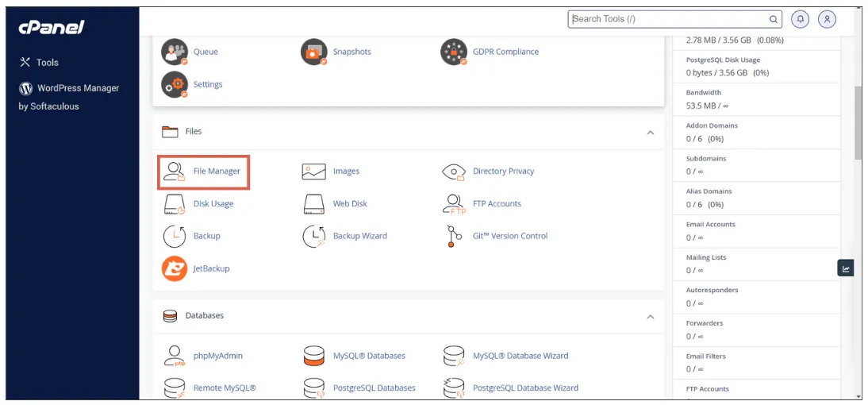The width and height of the screenshot is (868, 405).
Task: Collapse the Databases section chevron
Action: (x=651, y=317)
